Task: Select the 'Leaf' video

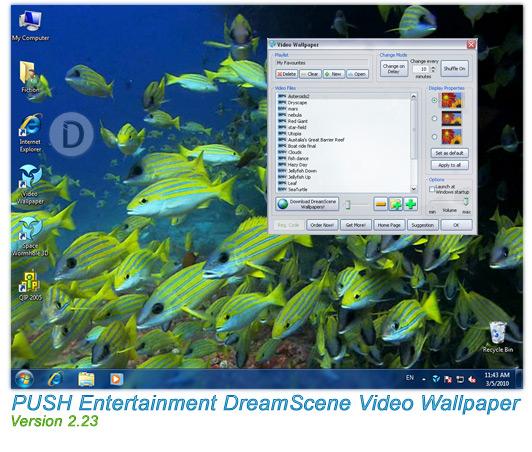Action: coord(343,183)
